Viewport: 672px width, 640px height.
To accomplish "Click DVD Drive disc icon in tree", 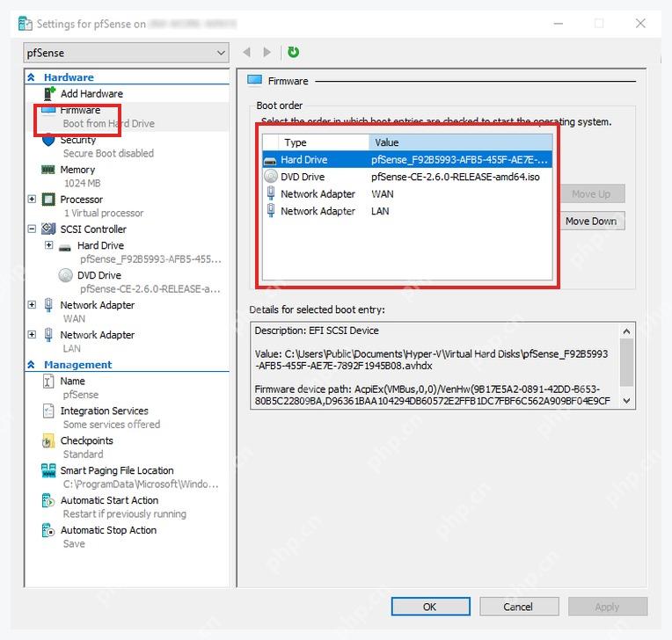I will (x=65, y=275).
